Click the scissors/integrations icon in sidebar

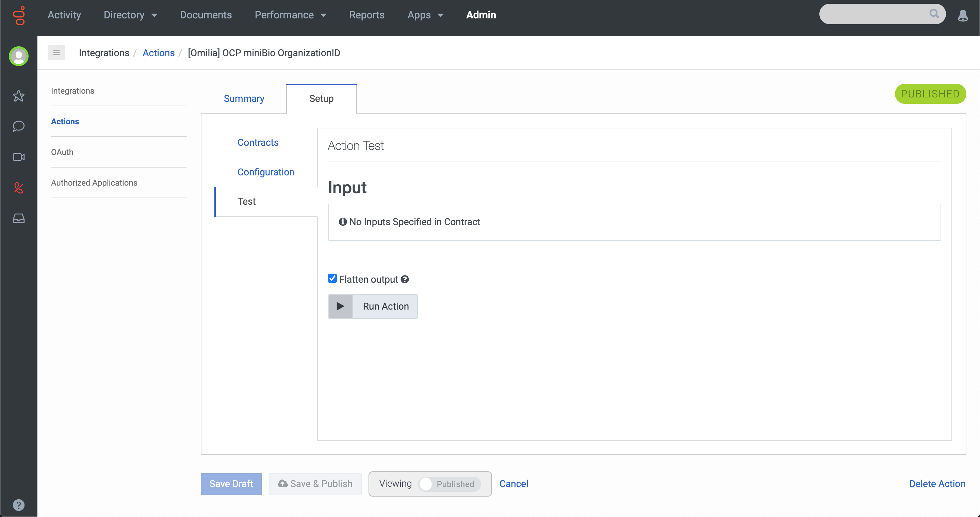tap(18, 187)
